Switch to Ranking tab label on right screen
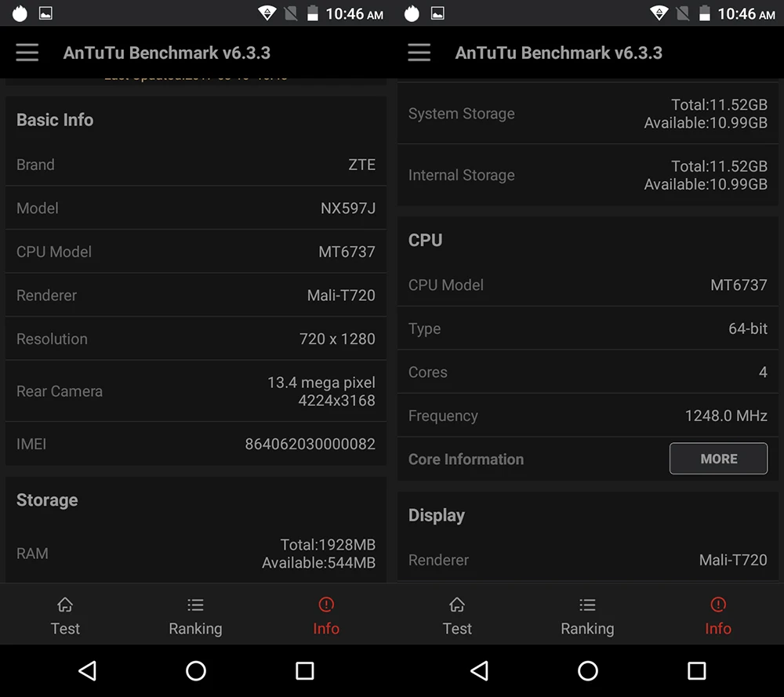Screen dimensions: 784x697 [587, 629]
